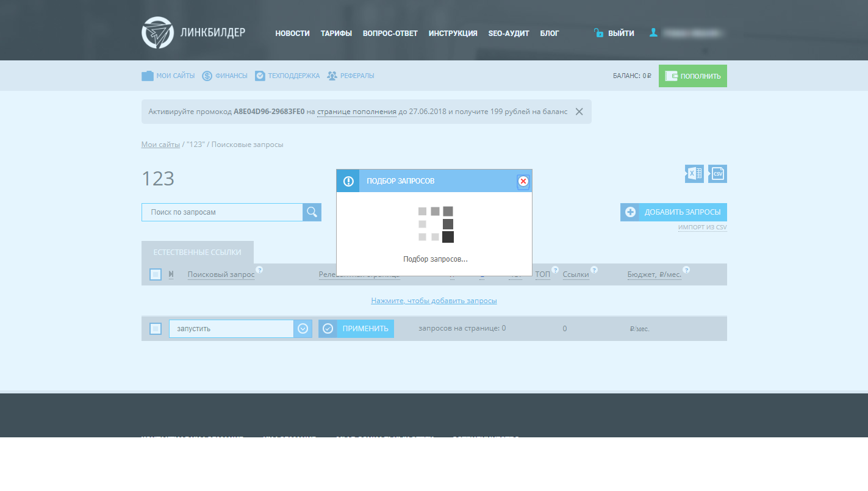Open the странице пополнения link in banner
868x491 pixels.
(357, 112)
